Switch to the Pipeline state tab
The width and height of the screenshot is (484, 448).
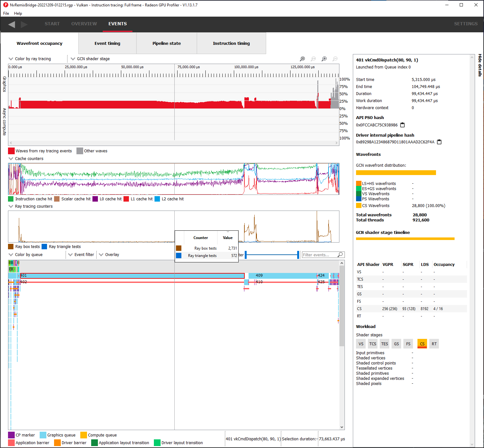point(167,43)
